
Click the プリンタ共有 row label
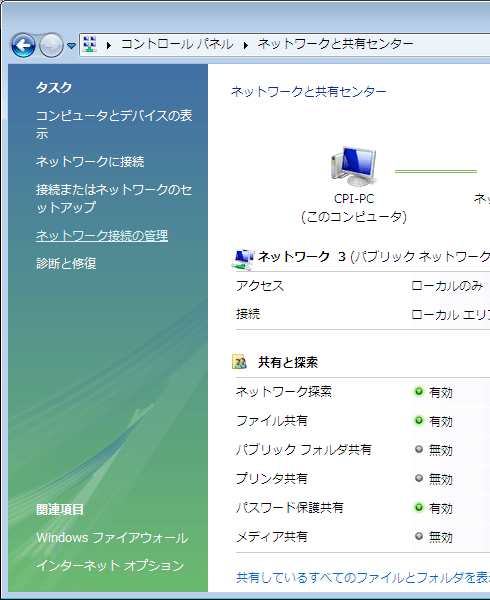pos(272,479)
